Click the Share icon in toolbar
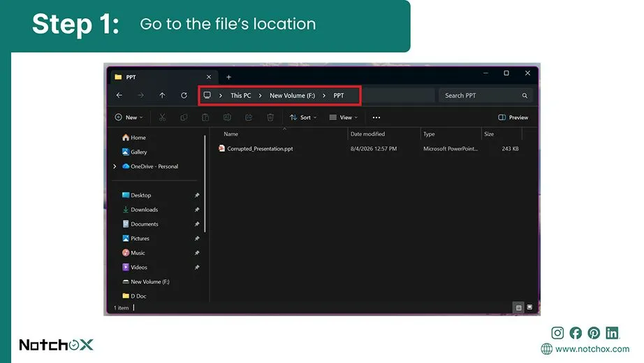 click(249, 118)
